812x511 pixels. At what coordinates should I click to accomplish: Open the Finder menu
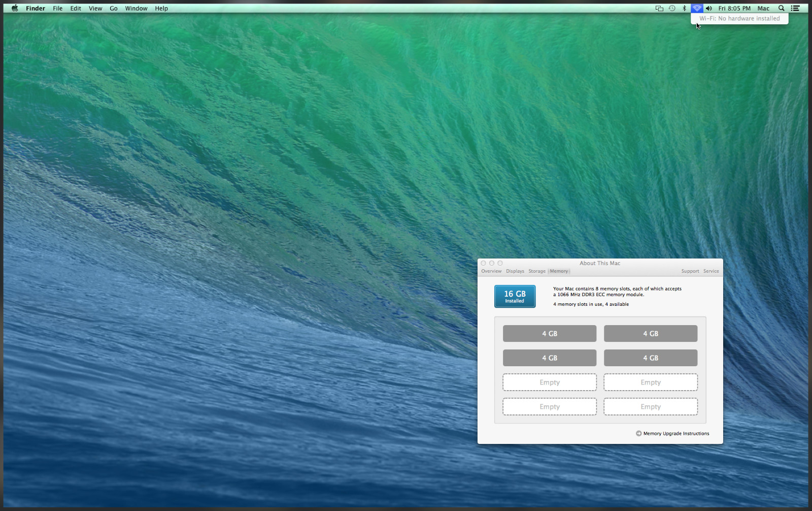[x=36, y=8]
